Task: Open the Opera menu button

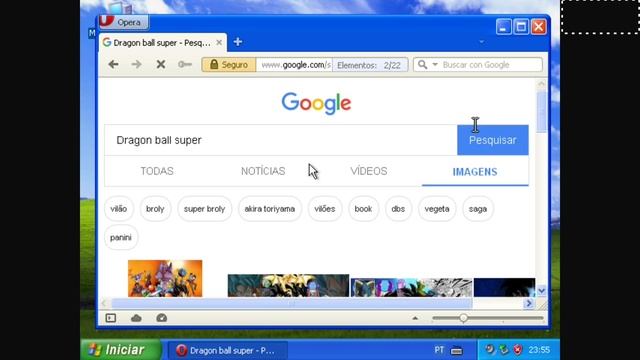Action: click(123, 22)
